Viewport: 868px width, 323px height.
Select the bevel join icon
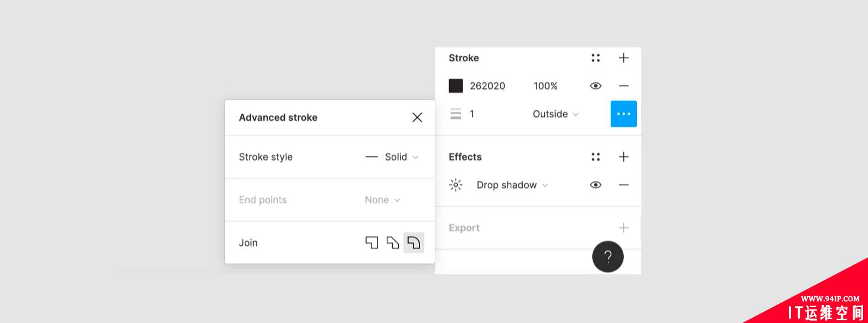point(393,243)
